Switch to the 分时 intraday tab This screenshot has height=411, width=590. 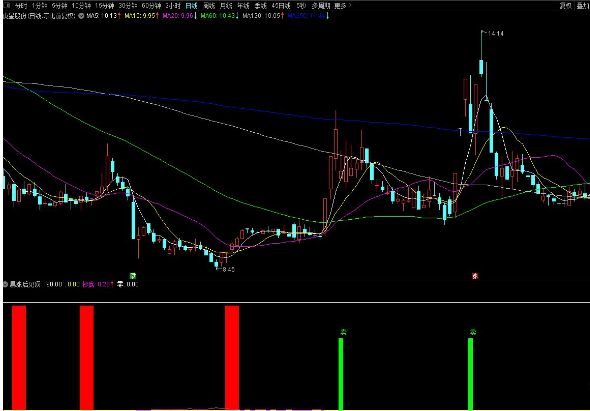coord(21,6)
